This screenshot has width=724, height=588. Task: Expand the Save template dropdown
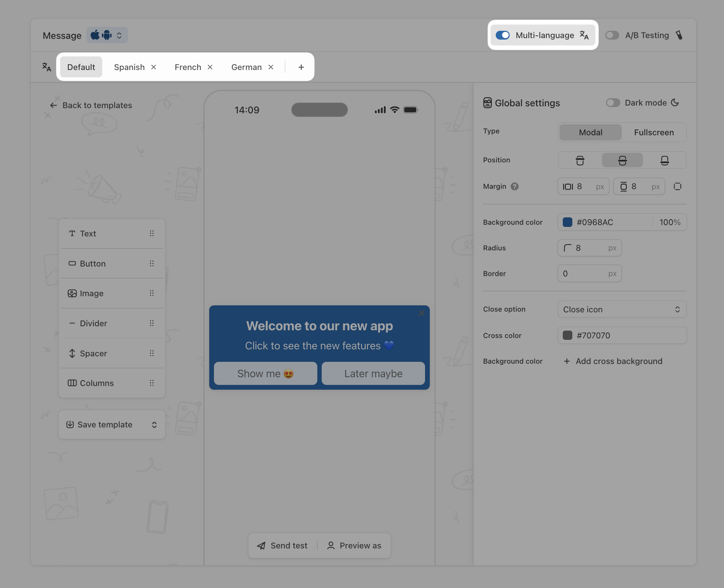(x=154, y=425)
